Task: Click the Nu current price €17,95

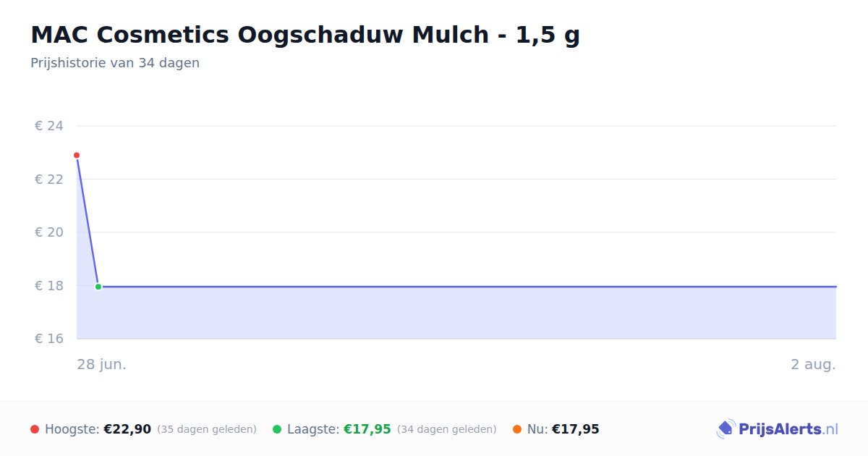Action: (x=576, y=429)
